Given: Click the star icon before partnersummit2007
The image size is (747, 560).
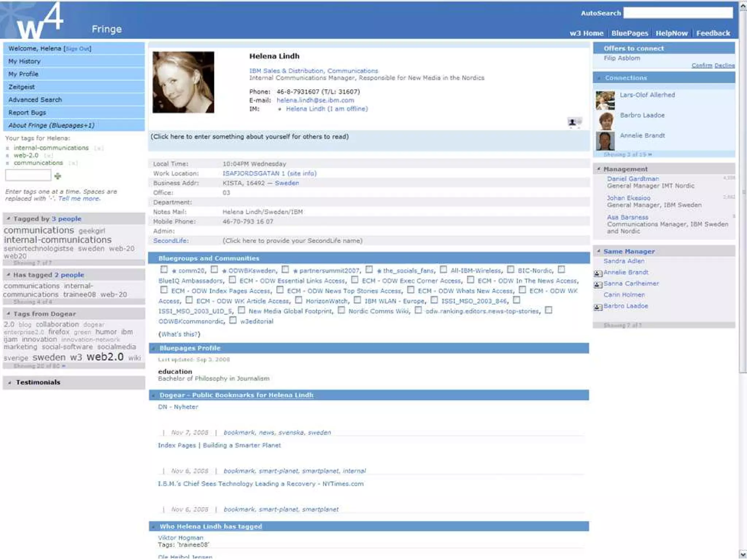Looking at the screenshot, I should coord(295,271).
